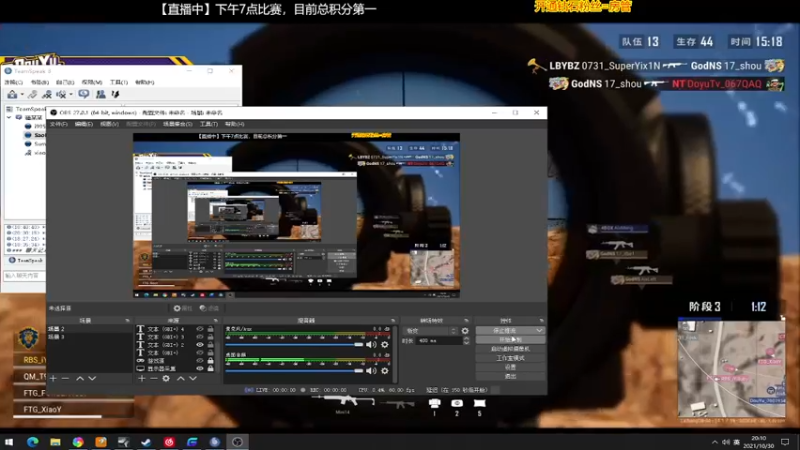Screen dimensions: 800x450
Task: Move the scene down with the arrow
Action: (92, 378)
